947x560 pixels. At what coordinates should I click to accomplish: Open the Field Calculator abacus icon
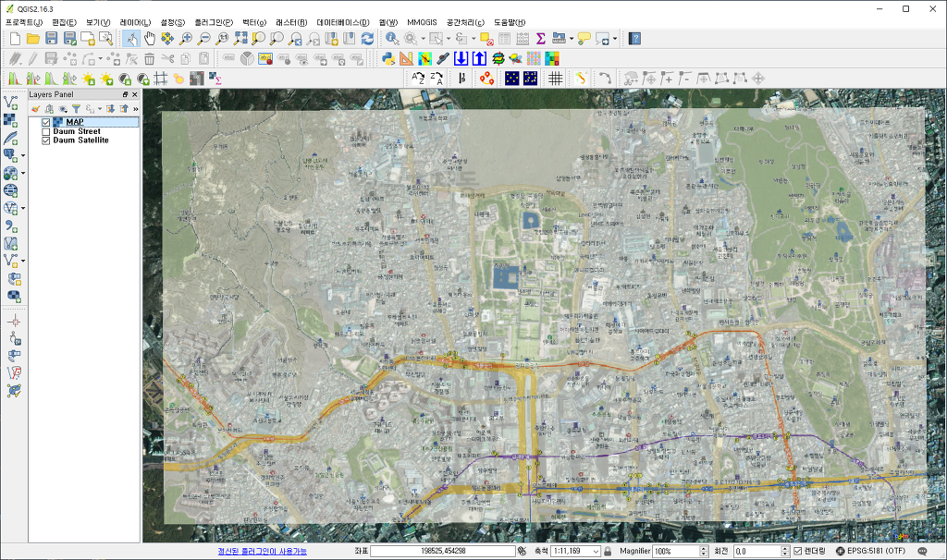[x=523, y=39]
